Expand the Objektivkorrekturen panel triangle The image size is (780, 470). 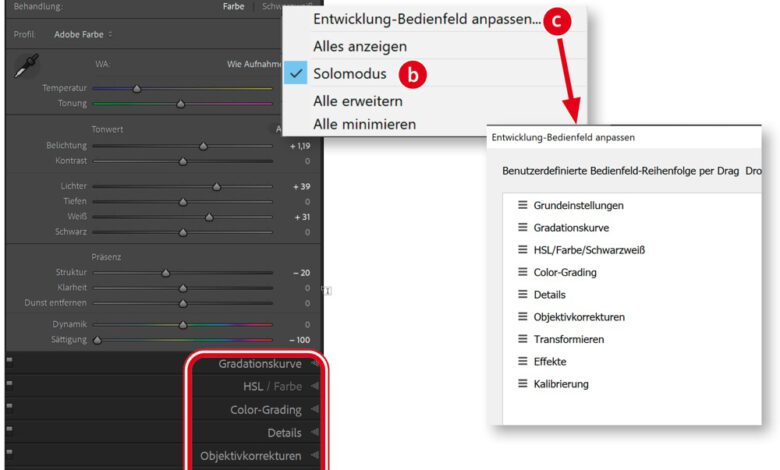coord(314,455)
